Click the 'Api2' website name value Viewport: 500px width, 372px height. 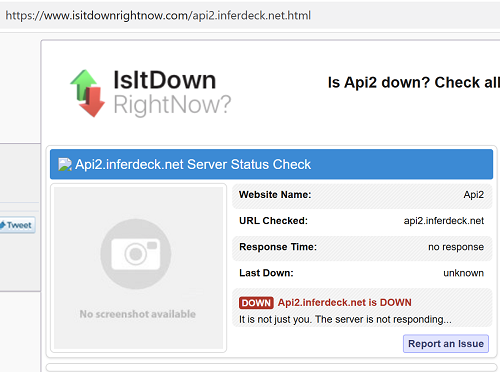pos(473,195)
